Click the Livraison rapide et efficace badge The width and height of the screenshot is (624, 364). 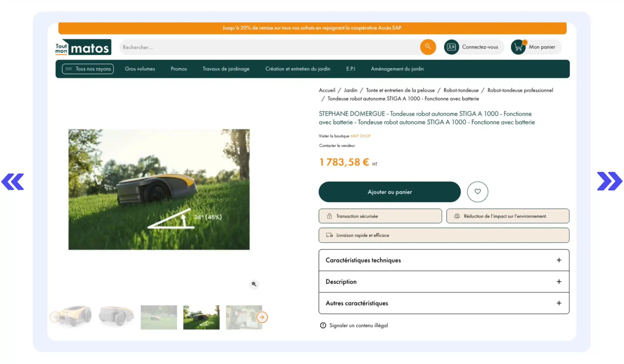(444, 235)
